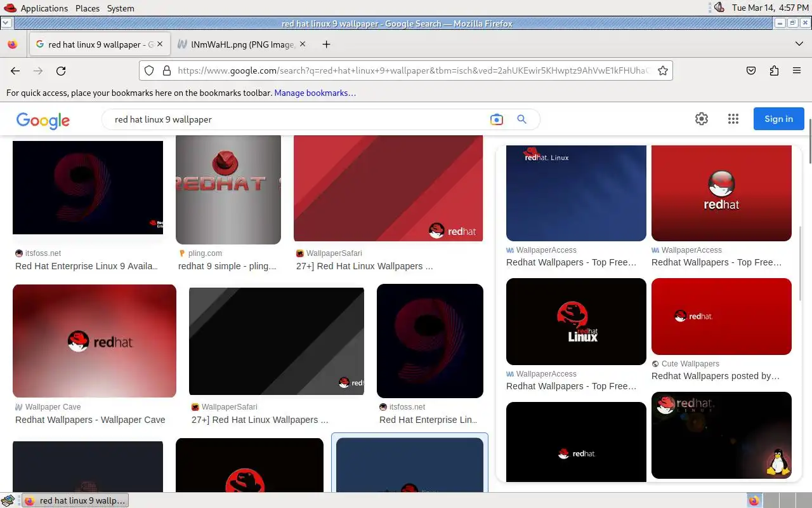Open a new tab with plus button
Viewport: 812px width, 508px height.
(x=326, y=44)
